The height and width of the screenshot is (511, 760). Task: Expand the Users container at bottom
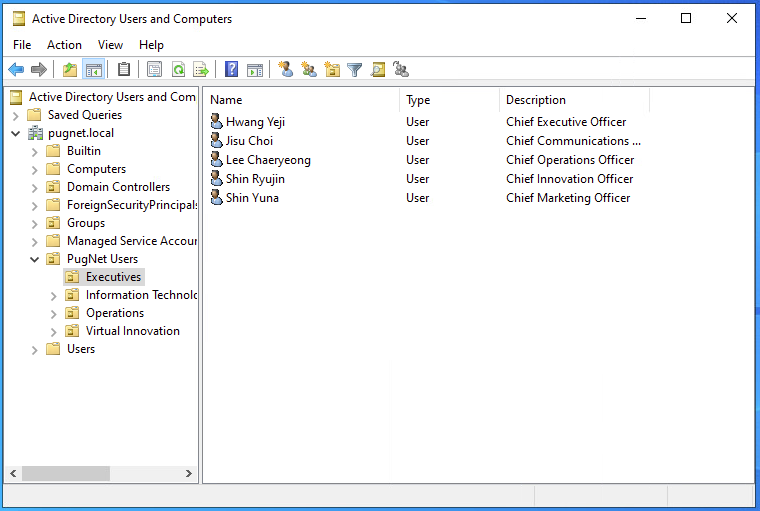(x=34, y=350)
